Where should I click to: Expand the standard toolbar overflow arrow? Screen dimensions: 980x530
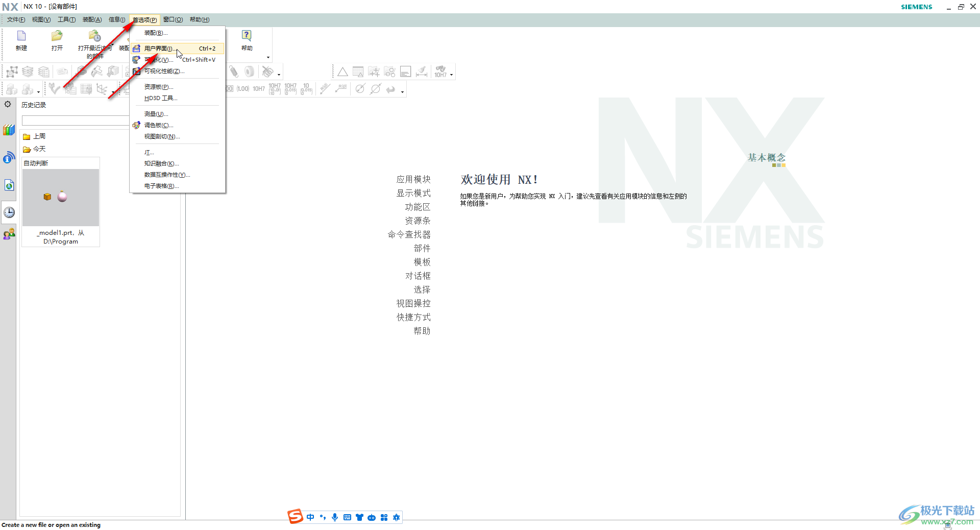pos(268,57)
